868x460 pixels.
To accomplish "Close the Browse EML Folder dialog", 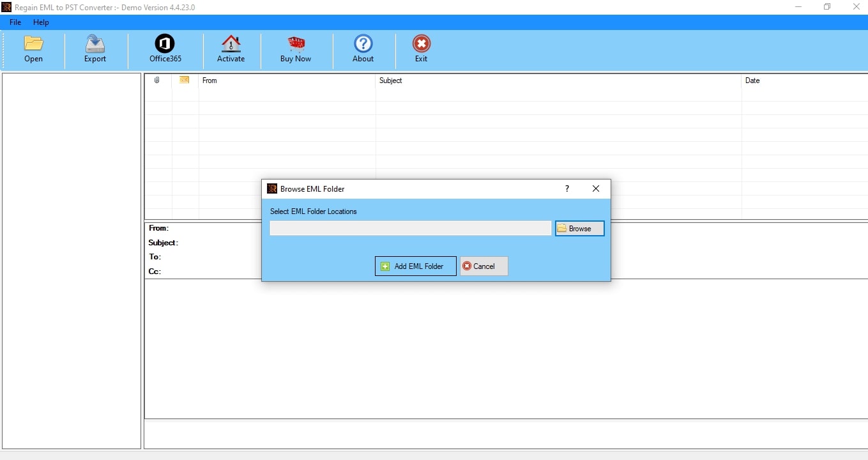I will (x=596, y=188).
